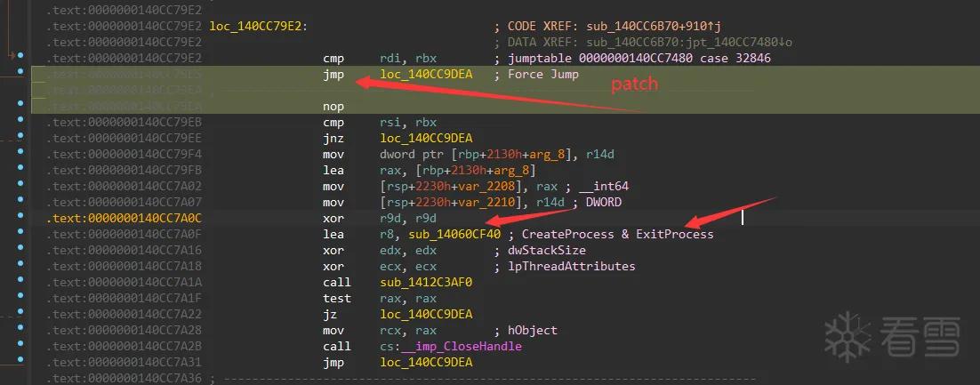Toggle breakpoint dot beside call sub_1412C3AF0 line

pos(20,280)
